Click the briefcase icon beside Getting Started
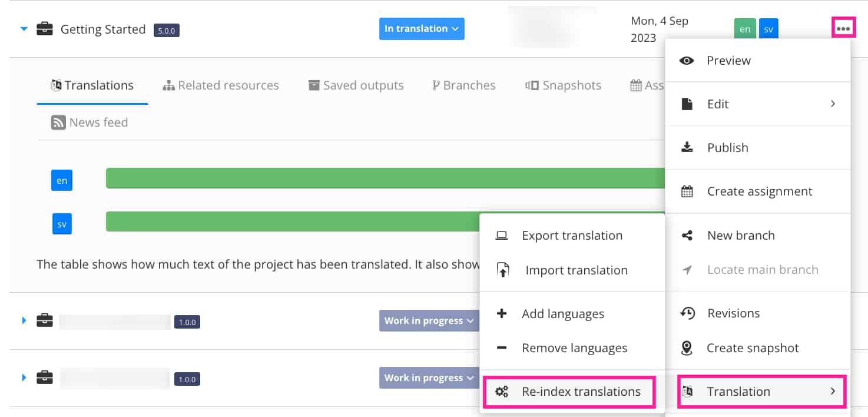 coord(44,29)
